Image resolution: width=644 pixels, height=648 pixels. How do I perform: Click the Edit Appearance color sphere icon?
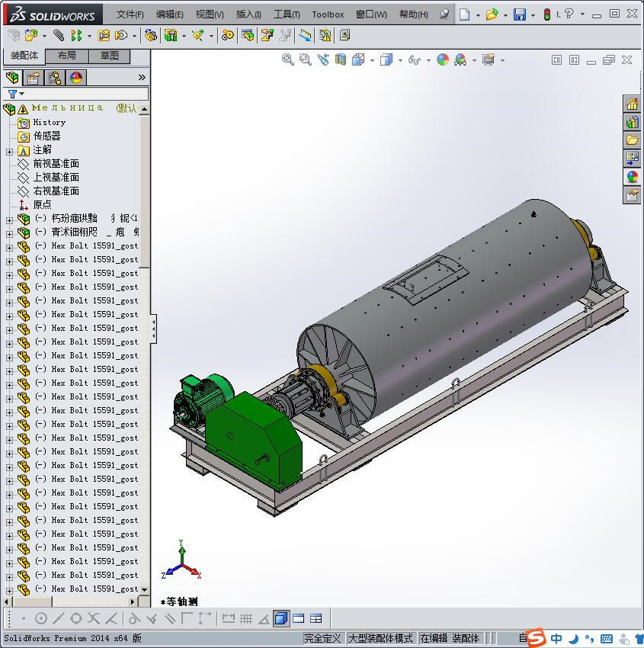point(443,60)
